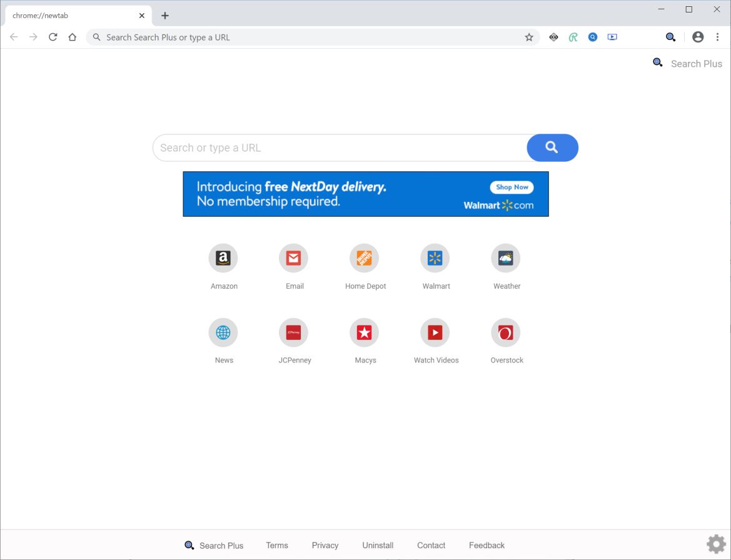731x560 pixels.
Task: Click the Weather label text
Action: coord(507,286)
